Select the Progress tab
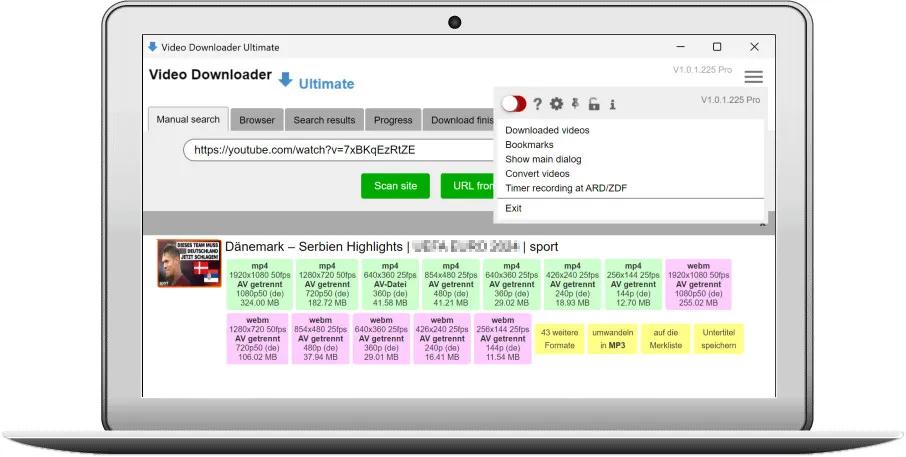This screenshot has height=457, width=906. [393, 120]
